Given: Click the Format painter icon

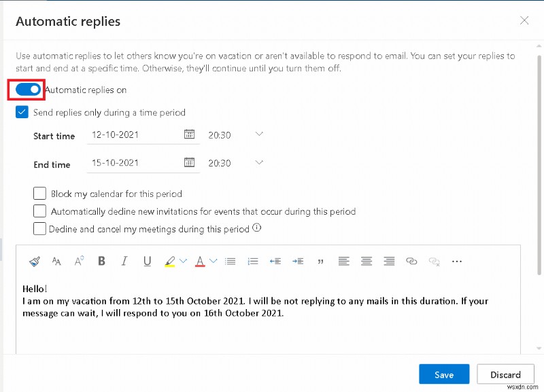Looking at the screenshot, I should tap(35, 261).
